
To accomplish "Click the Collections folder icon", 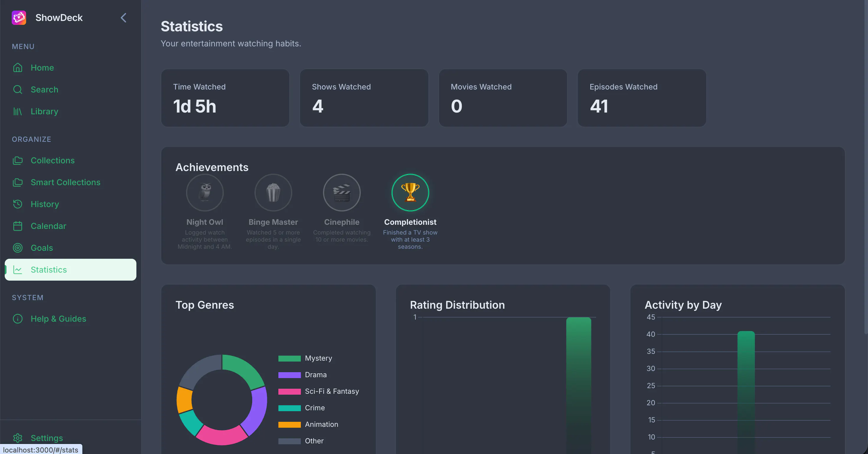I will tap(17, 160).
